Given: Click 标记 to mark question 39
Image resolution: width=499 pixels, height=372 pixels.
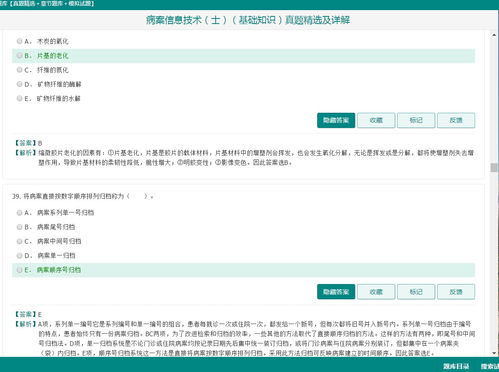Looking at the screenshot, I should tap(416, 292).
